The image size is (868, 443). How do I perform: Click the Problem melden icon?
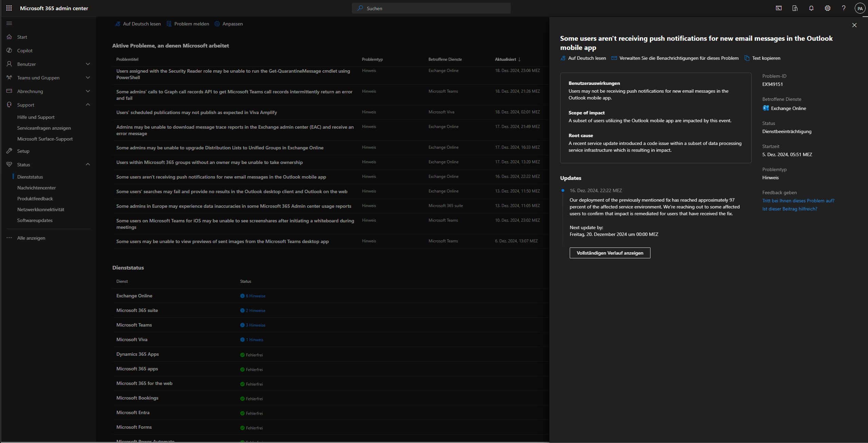tap(169, 24)
